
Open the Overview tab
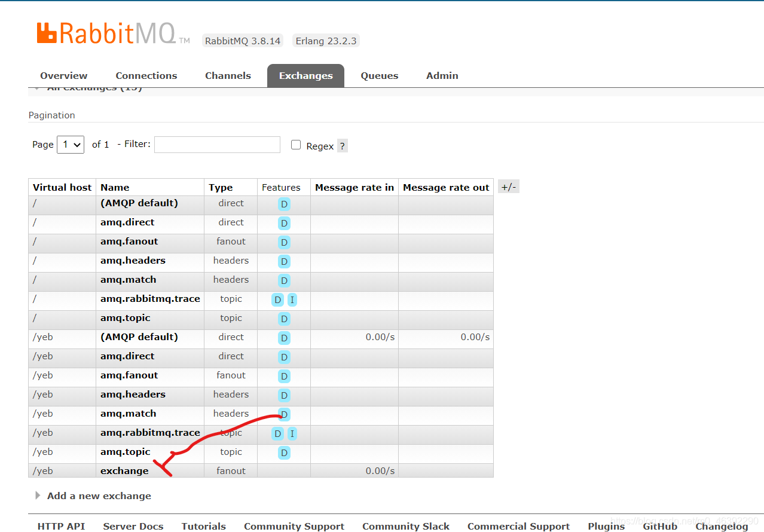click(63, 76)
